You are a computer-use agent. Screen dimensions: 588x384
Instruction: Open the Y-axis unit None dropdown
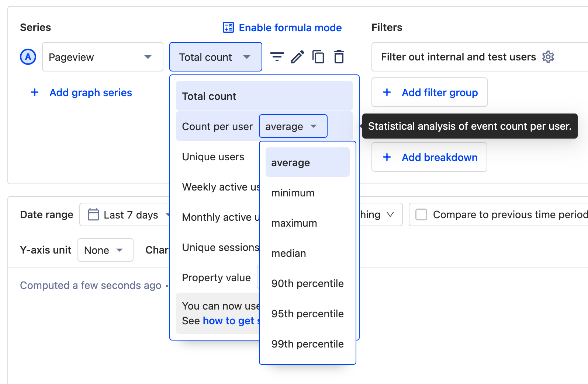(x=105, y=250)
